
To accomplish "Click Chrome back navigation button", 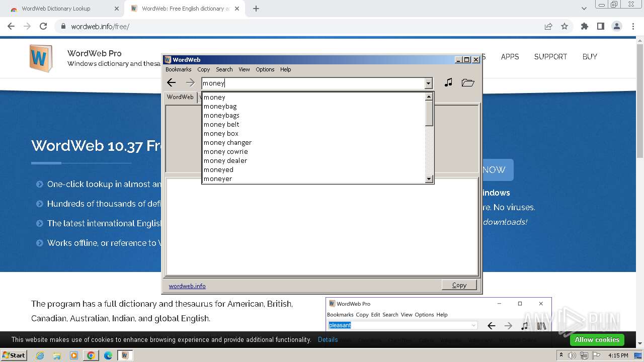I will click(11, 26).
